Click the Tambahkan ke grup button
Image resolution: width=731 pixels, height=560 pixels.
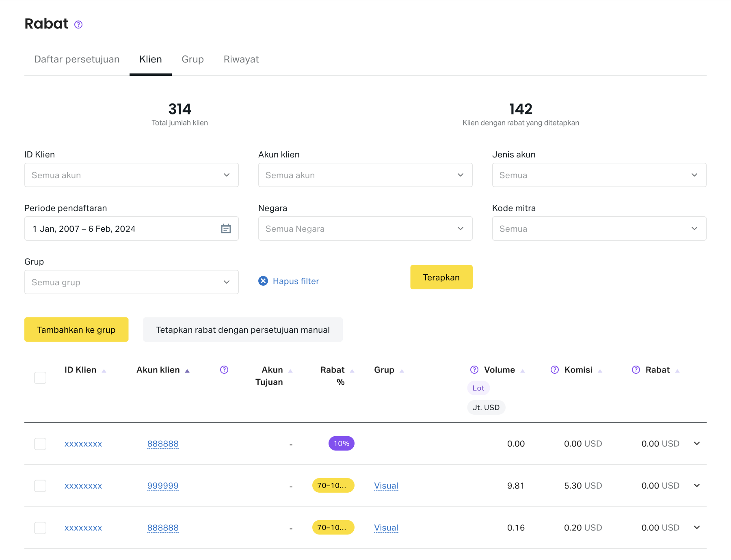point(76,330)
